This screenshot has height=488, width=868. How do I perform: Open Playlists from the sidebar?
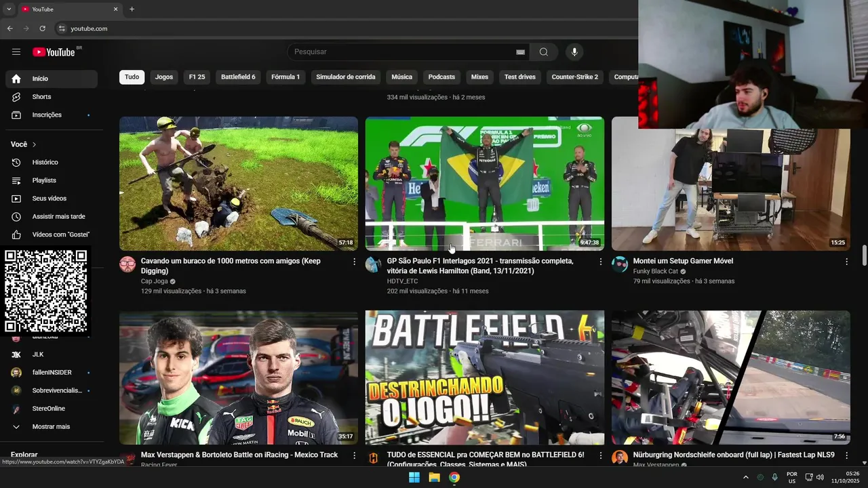(52, 180)
